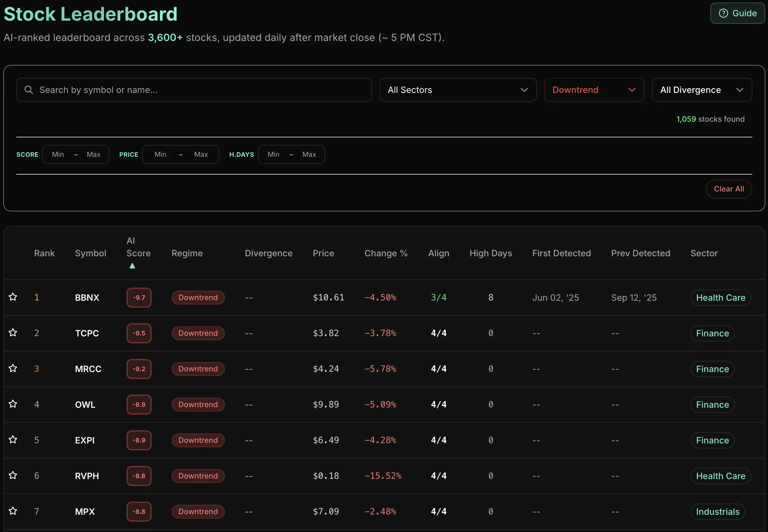Add RVPH to favorites with star
768x532 pixels.
[13, 475]
